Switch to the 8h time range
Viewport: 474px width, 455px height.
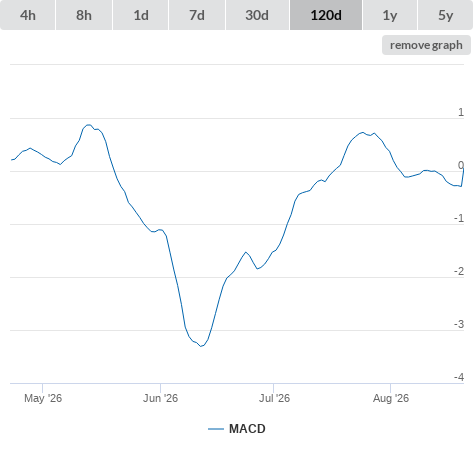[x=84, y=15]
